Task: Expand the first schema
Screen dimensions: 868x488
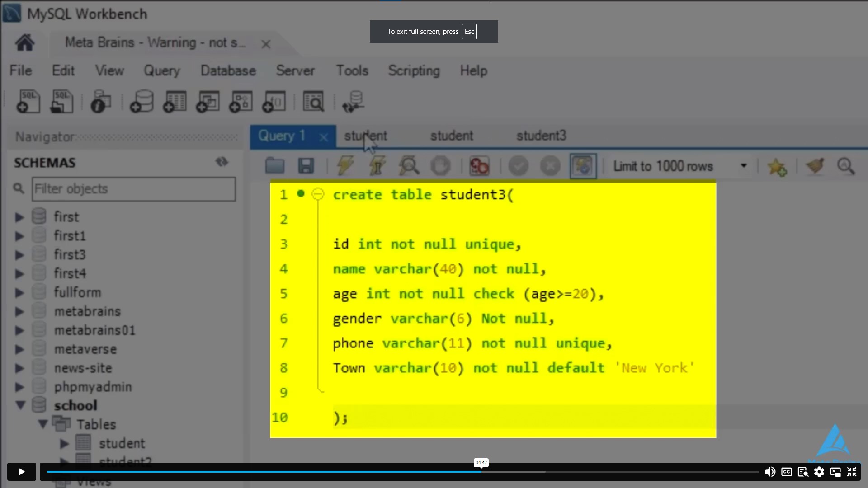Action: click(x=19, y=217)
